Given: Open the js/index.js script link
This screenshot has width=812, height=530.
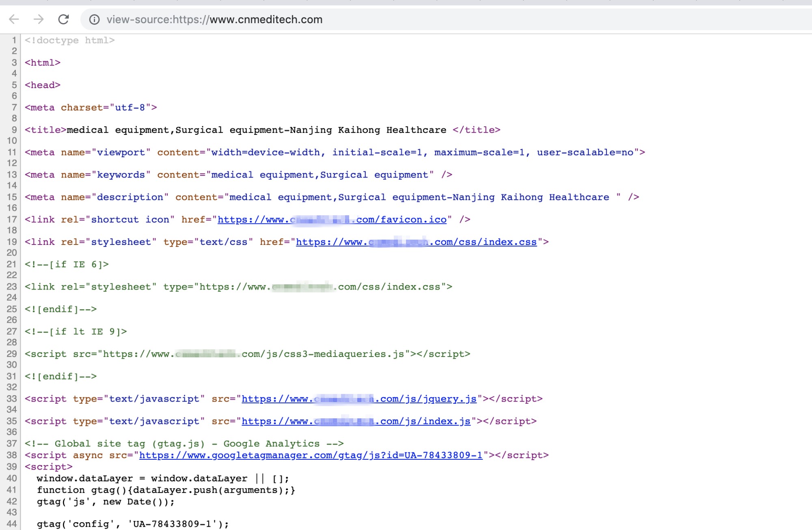Looking at the screenshot, I should (x=356, y=421).
